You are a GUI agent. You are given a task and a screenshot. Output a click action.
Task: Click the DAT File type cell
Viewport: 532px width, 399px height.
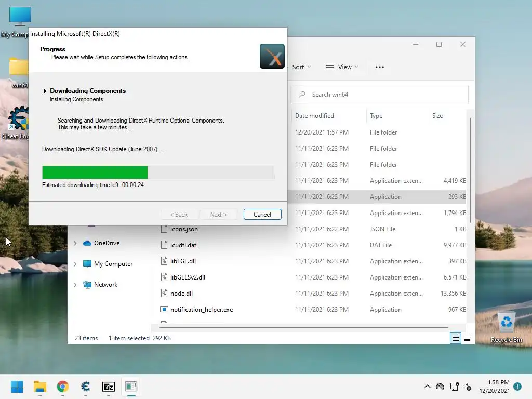click(381, 245)
